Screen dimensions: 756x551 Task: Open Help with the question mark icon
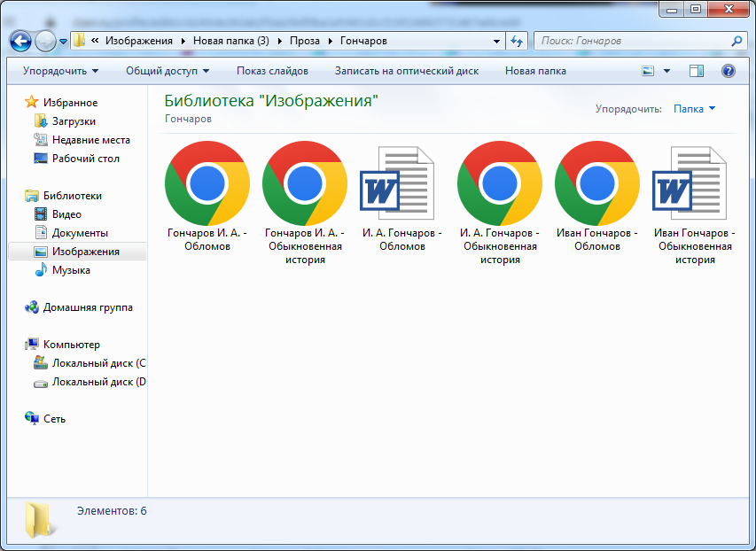pos(728,72)
